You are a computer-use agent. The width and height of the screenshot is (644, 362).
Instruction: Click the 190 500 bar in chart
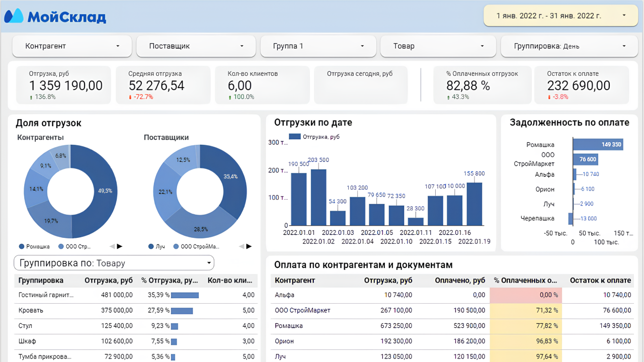pyautogui.click(x=299, y=199)
